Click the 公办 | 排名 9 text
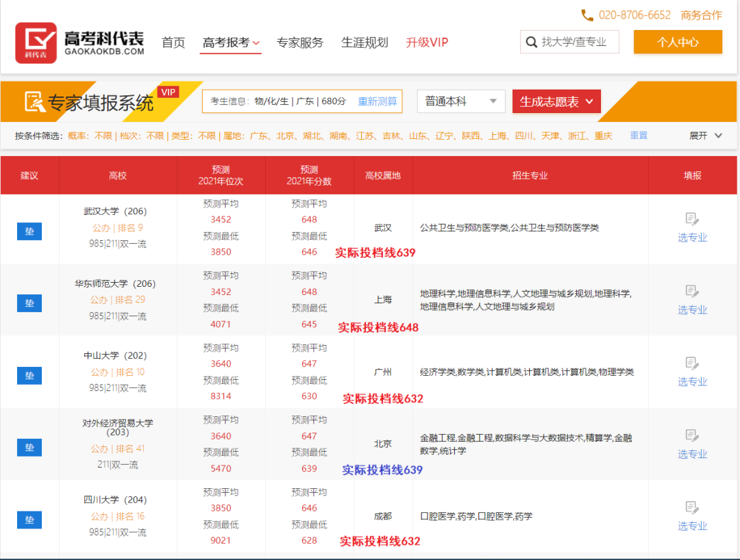The image size is (740, 560). tap(118, 228)
